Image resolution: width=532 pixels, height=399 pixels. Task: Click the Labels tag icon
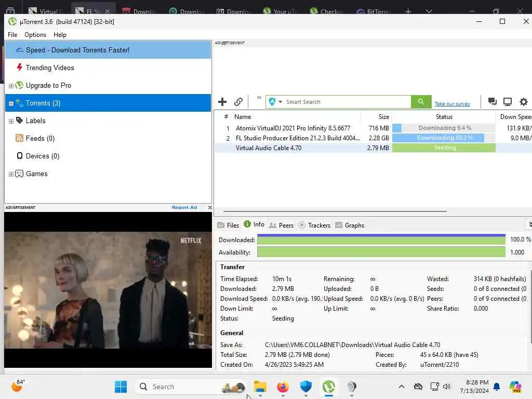click(x=19, y=121)
